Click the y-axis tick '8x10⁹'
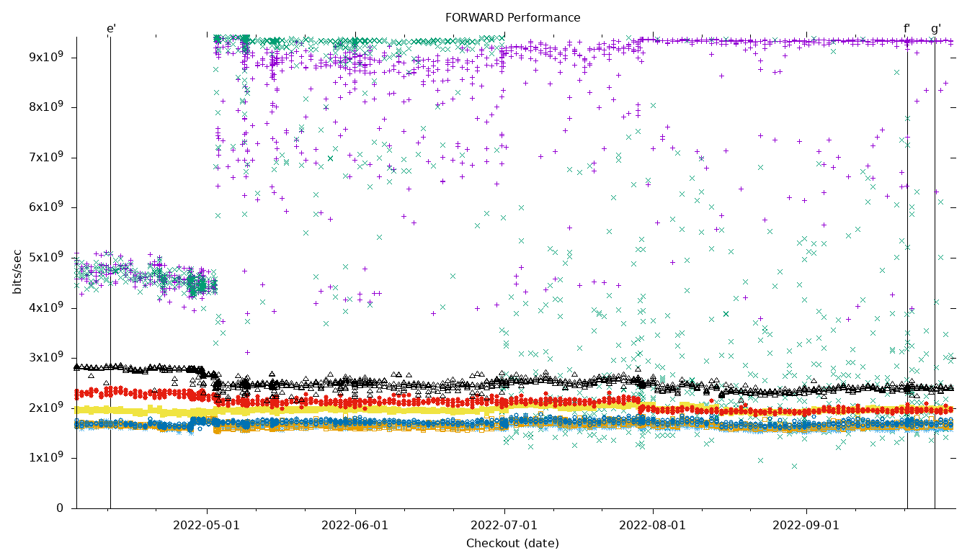 (46, 107)
